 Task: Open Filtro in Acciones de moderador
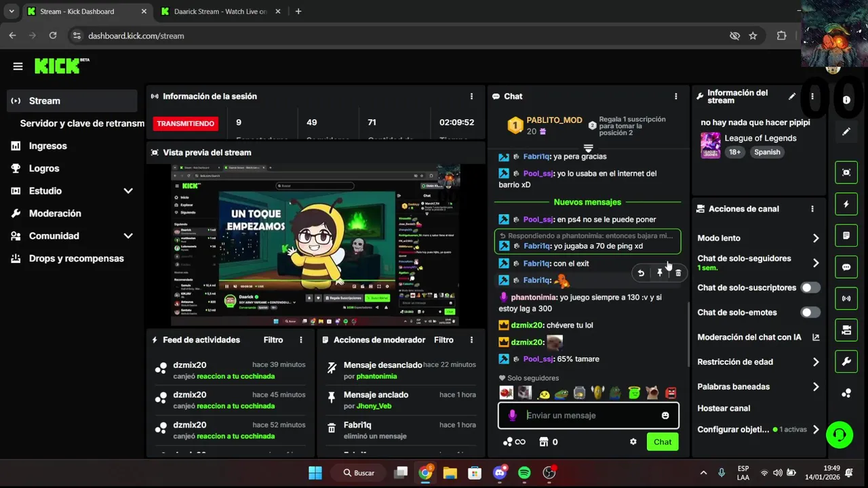443,340
